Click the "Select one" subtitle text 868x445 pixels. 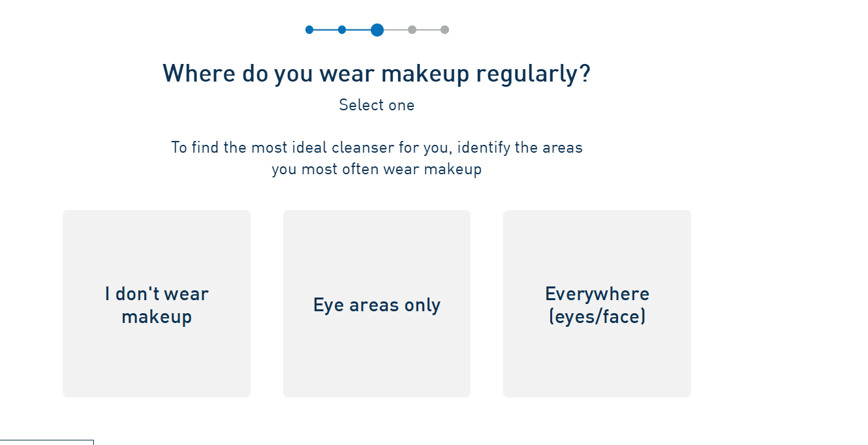pyautogui.click(x=377, y=105)
